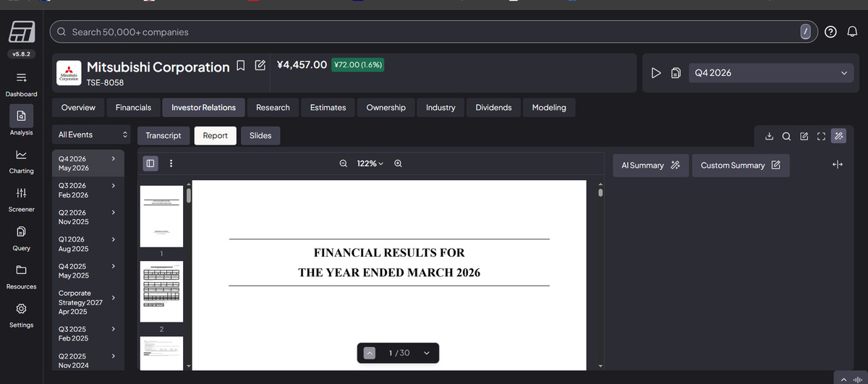Toggle the PDF thumbnail sidebar
Image resolution: width=868 pixels, height=384 pixels.
[150, 163]
